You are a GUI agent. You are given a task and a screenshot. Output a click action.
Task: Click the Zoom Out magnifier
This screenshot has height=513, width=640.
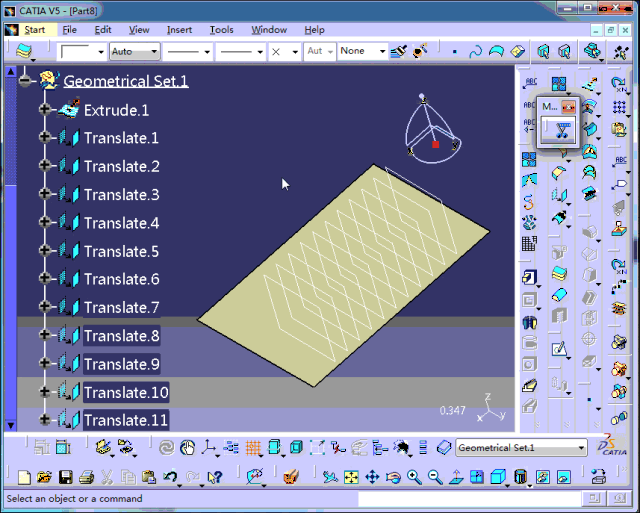tap(435, 477)
